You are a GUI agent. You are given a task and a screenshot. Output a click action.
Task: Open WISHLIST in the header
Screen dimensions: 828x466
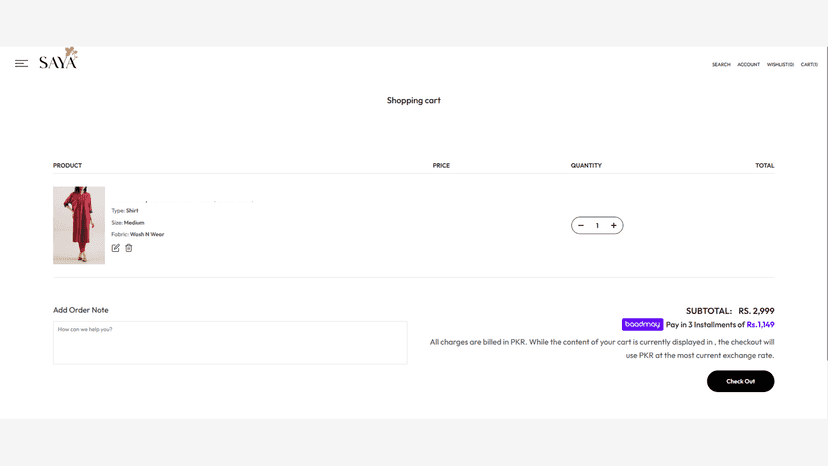point(780,64)
